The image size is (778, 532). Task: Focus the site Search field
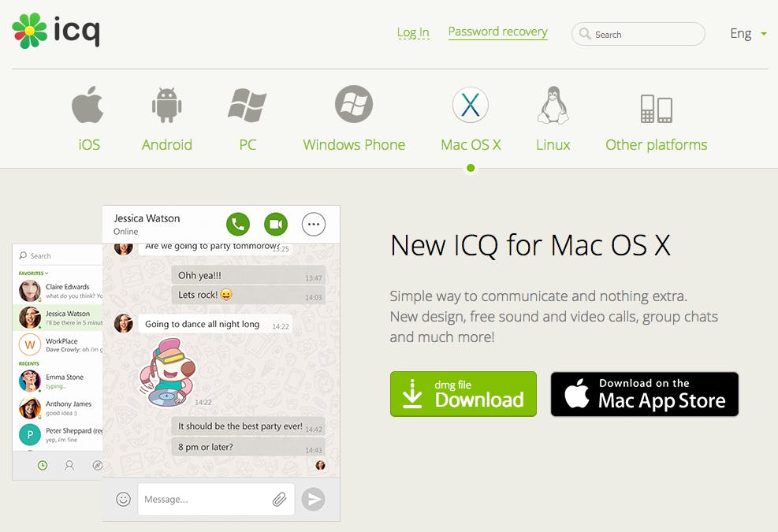tap(638, 34)
